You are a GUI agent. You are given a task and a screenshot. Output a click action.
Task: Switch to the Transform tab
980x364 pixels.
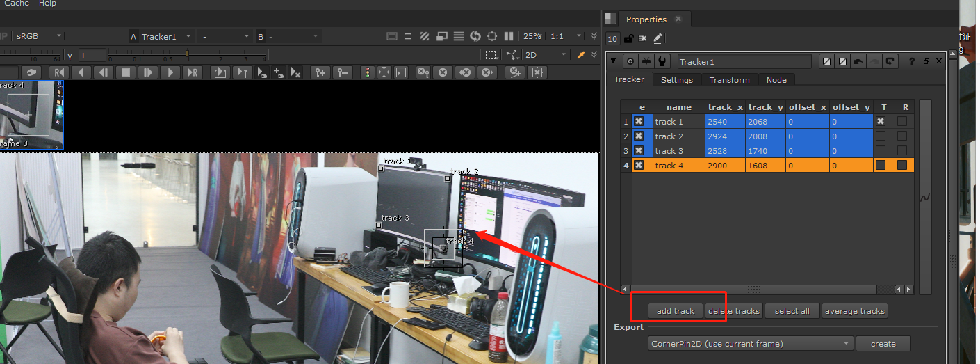tap(730, 80)
